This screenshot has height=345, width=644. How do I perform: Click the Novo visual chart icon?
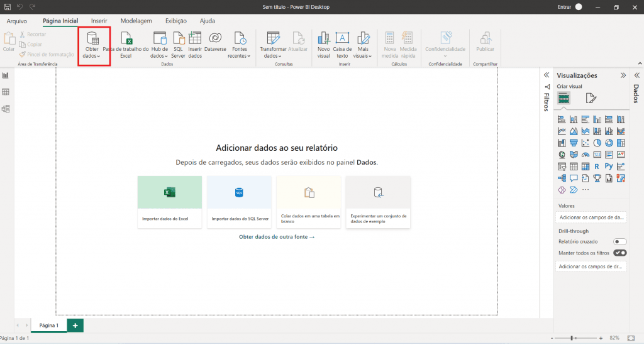point(323,38)
